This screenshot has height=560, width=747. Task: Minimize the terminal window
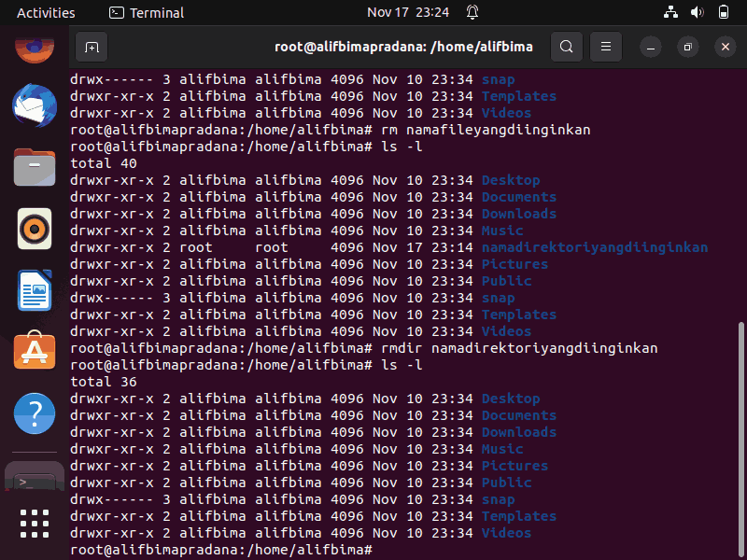[650, 47]
